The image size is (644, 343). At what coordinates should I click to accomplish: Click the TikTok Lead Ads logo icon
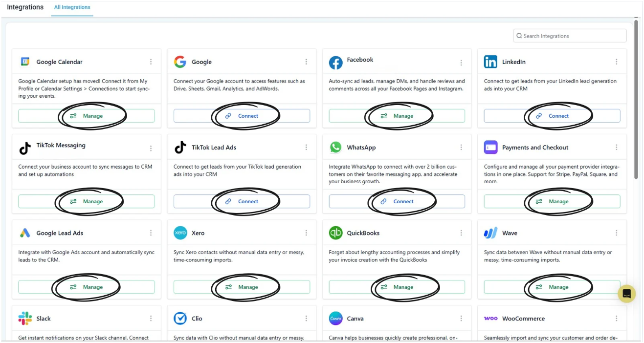[180, 147]
